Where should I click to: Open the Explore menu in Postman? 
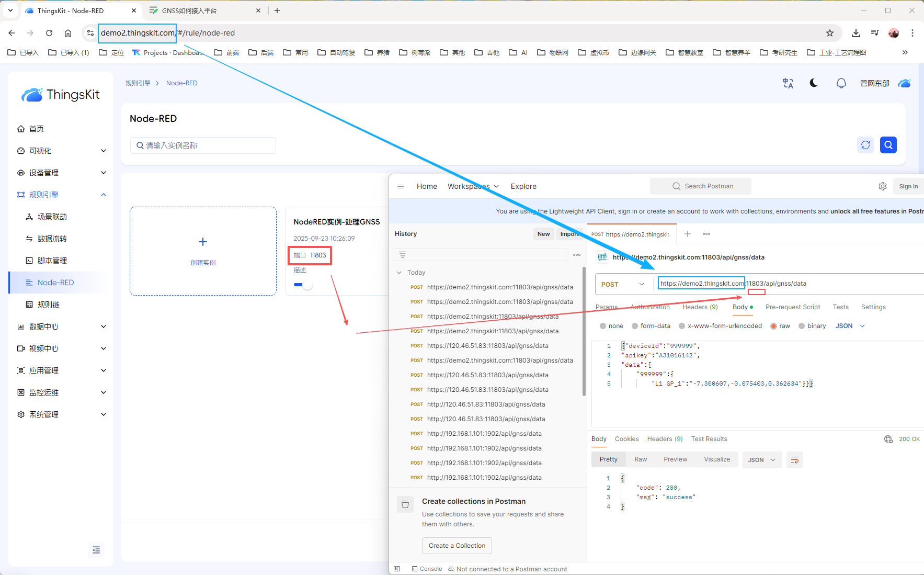point(523,186)
